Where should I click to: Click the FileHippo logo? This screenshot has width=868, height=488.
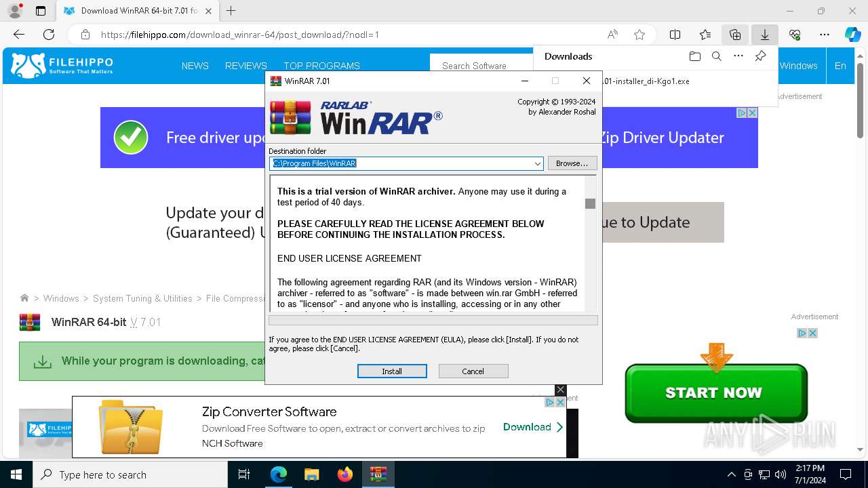(x=62, y=66)
